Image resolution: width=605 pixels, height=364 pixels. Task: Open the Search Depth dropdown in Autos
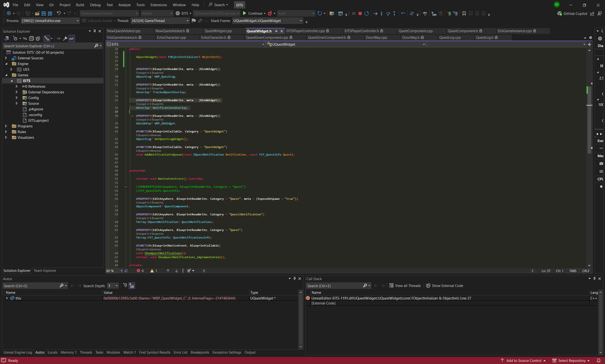[x=113, y=286]
